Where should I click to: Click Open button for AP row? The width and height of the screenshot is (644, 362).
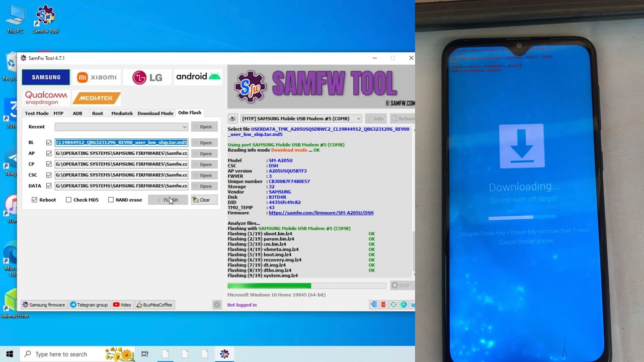pyautogui.click(x=204, y=153)
